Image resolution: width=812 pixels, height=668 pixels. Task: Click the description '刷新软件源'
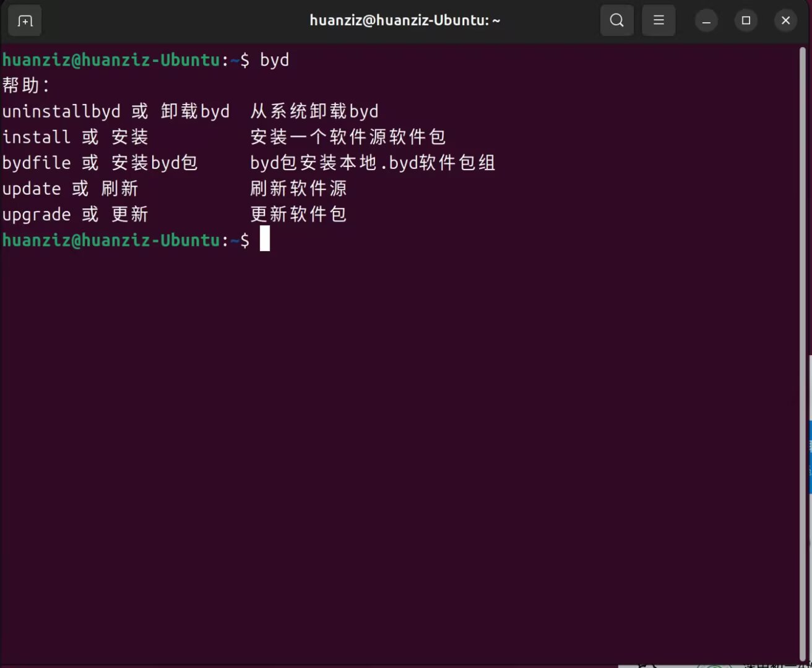298,189
